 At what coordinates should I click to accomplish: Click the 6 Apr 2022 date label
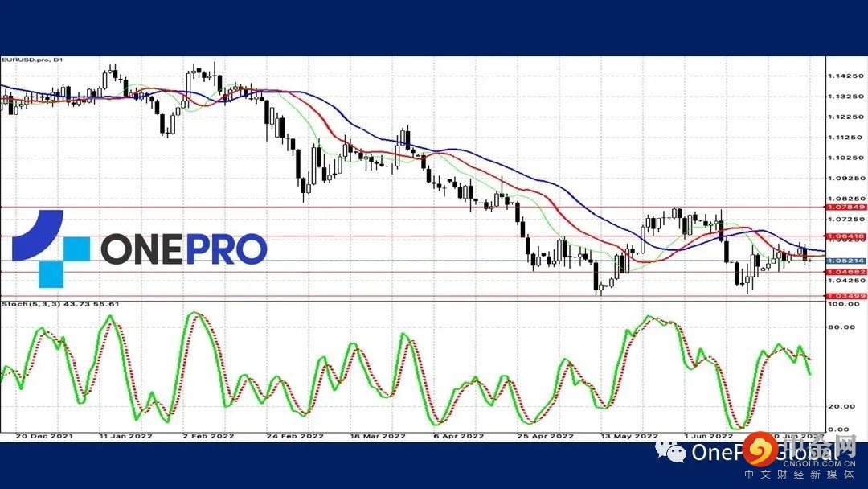point(458,437)
